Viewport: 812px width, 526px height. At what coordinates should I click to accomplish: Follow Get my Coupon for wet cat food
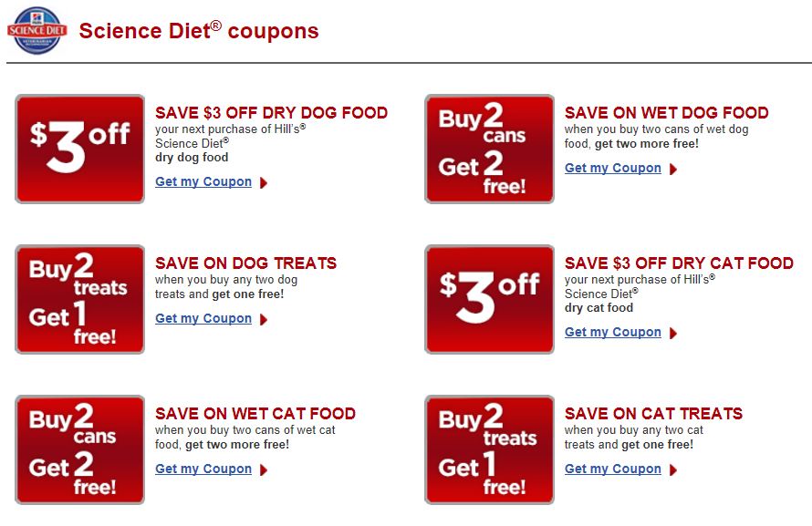[x=203, y=469]
